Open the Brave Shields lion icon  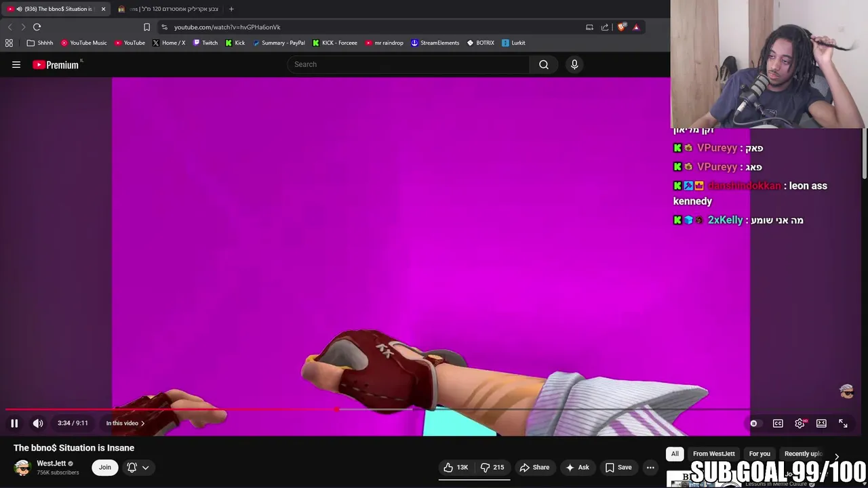click(x=621, y=27)
